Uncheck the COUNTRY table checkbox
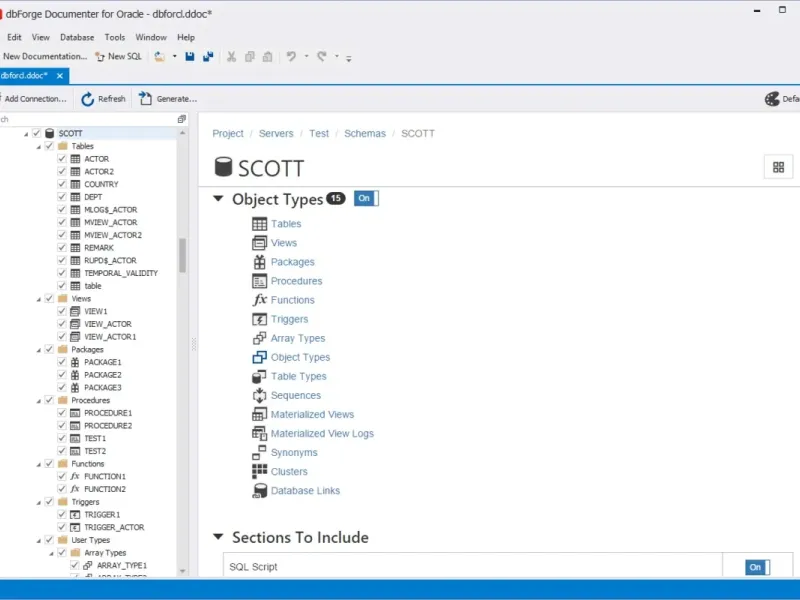 tap(62, 184)
